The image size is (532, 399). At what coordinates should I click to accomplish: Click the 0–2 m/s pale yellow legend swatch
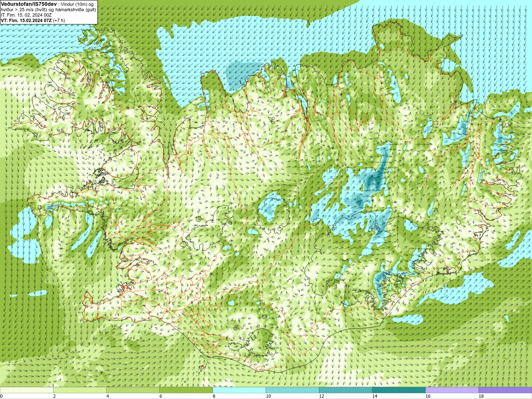(27, 390)
